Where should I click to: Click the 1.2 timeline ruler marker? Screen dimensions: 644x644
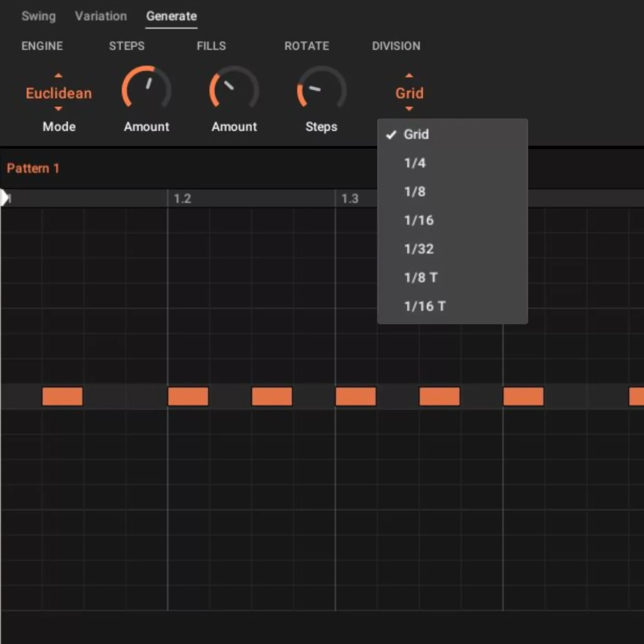tap(182, 199)
